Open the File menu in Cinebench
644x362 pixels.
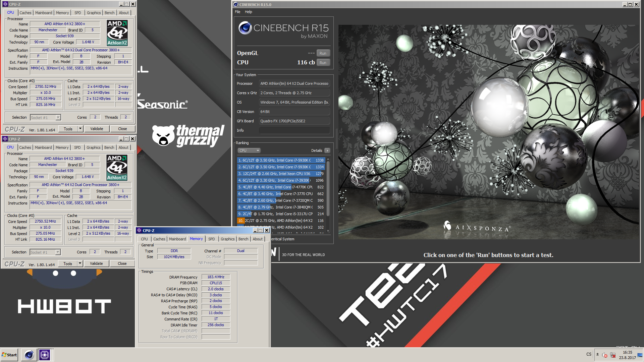[237, 12]
